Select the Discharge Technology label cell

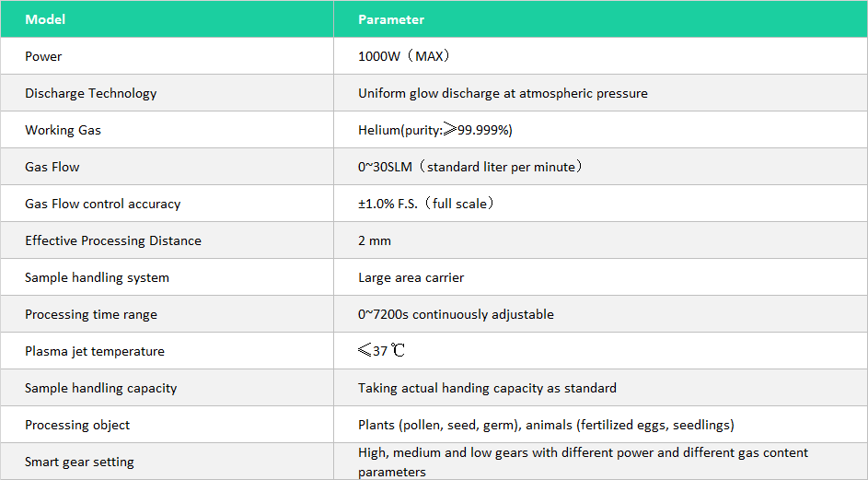coord(90,93)
